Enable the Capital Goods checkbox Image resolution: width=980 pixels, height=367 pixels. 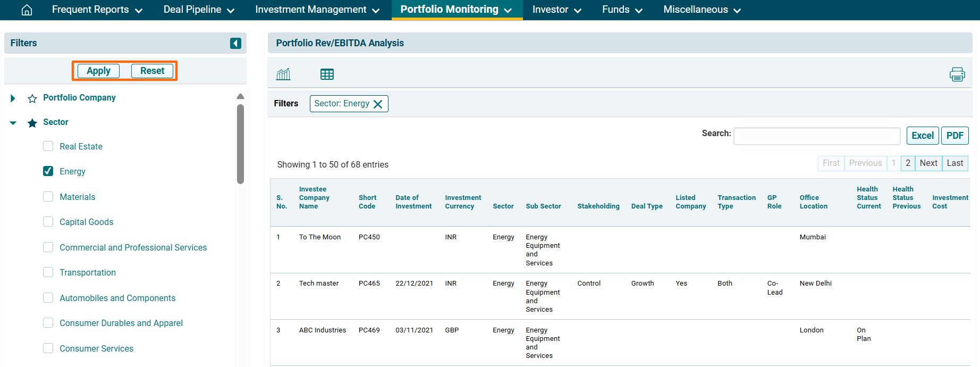pos(48,222)
